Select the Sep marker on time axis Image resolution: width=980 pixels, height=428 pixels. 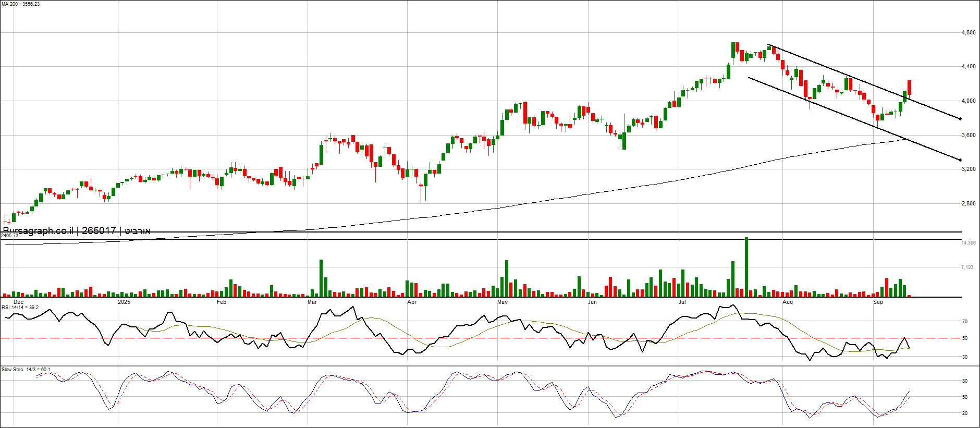pyautogui.click(x=878, y=302)
